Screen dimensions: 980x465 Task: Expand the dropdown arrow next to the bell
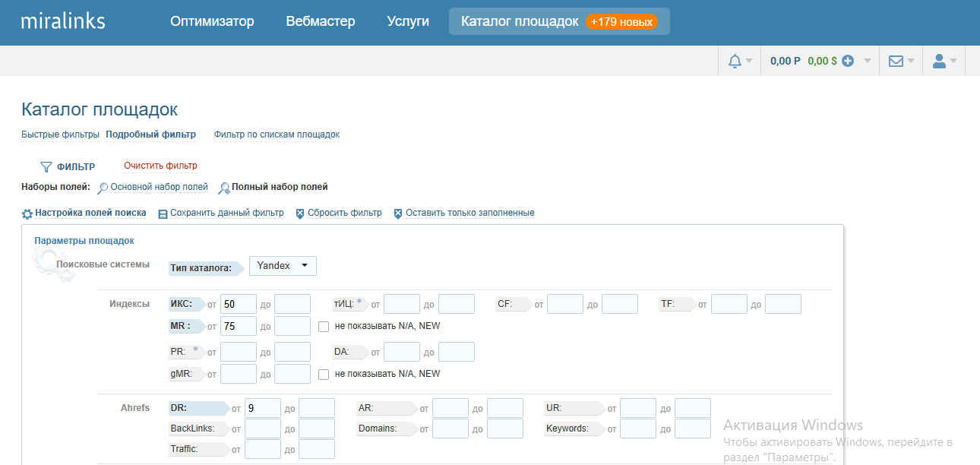[x=749, y=62]
